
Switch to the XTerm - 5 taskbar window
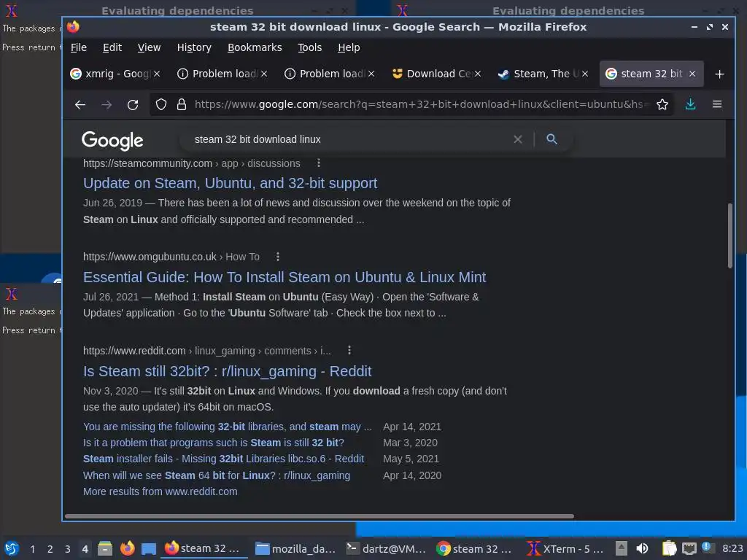click(x=565, y=549)
